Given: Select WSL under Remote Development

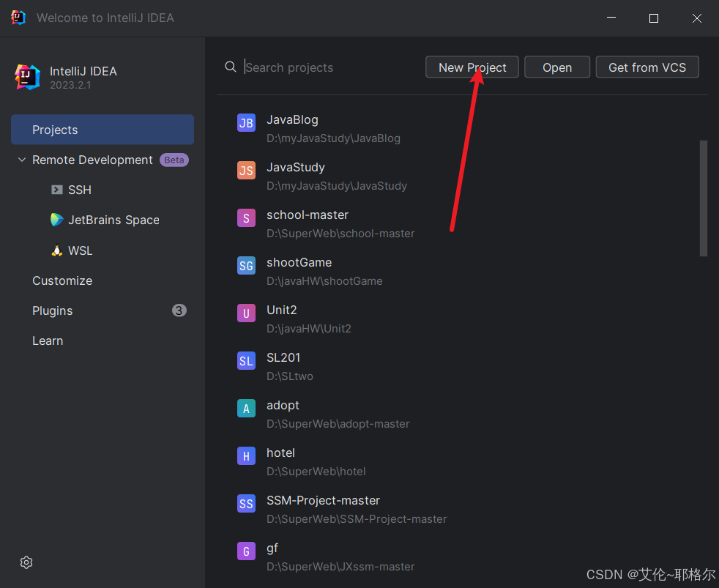Looking at the screenshot, I should pyautogui.click(x=81, y=250).
